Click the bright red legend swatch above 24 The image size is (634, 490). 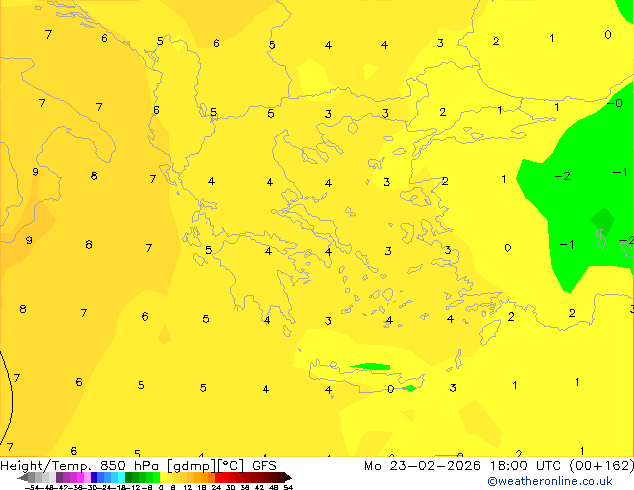(x=218, y=477)
